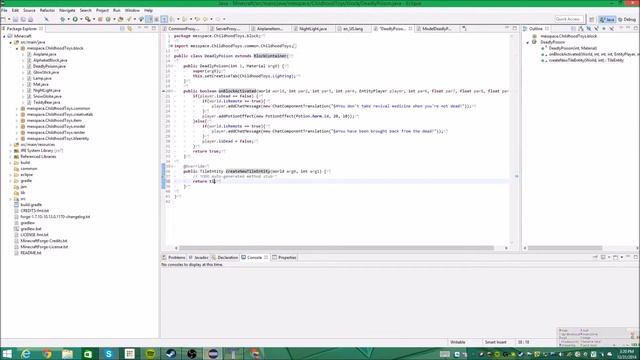Toggle Link with Editor in Package Explorer
The height and width of the screenshot is (360, 640).
(130, 29)
